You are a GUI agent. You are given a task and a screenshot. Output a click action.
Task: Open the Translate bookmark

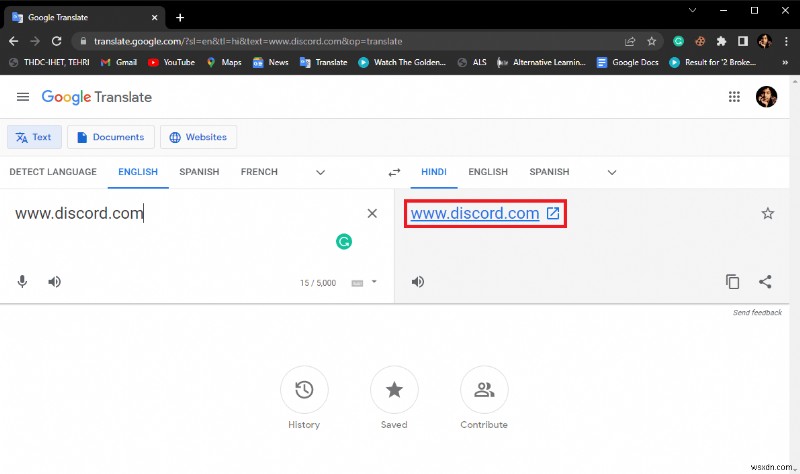[323, 62]
